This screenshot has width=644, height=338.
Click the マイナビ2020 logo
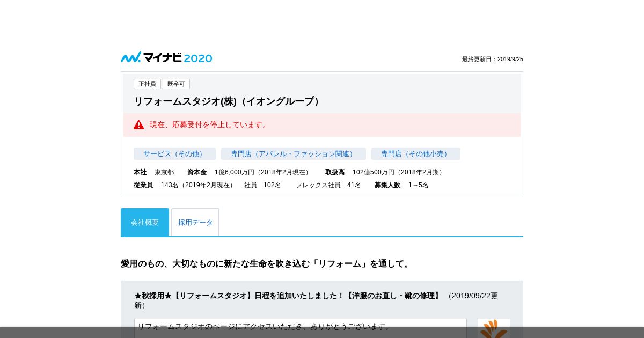pos(166,57)
